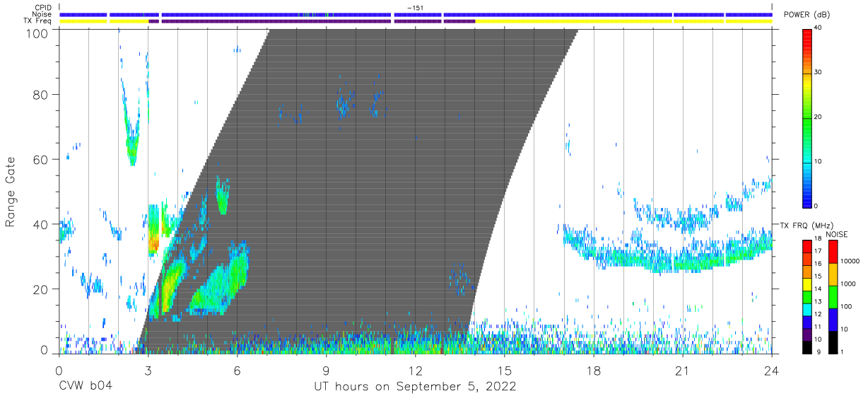Click the NOISE color legend bar

(833, 296)
